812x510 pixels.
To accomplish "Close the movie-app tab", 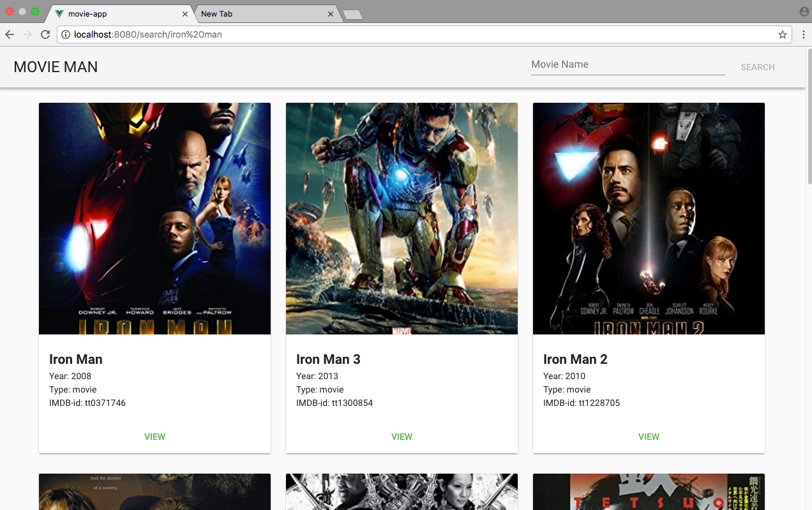I will pos(185,13).
